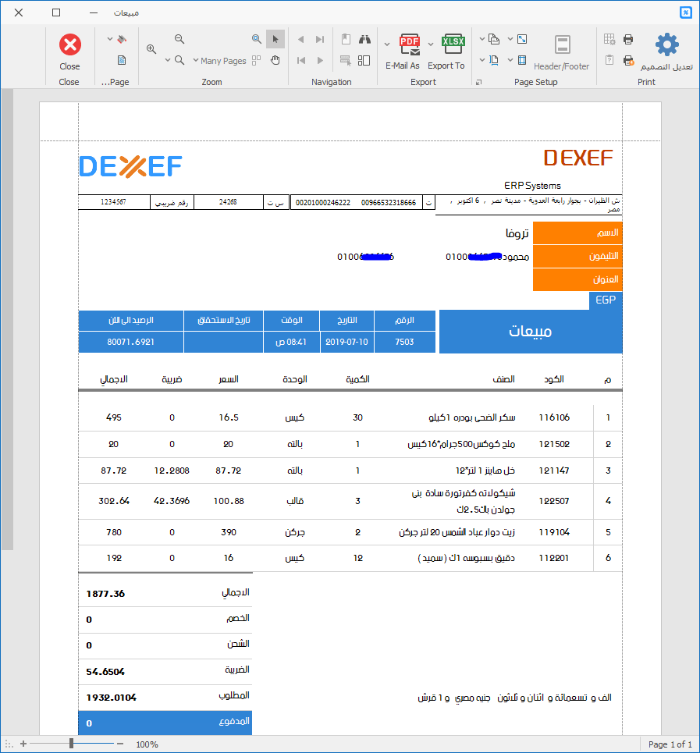Click the Quick Print icon
The width and height of the screenshot is (700, 753).
tap(628, 60)
